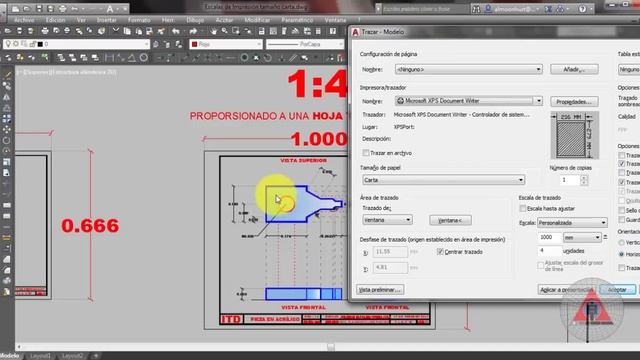Click the Aceptar button
The image size is (640, 360).
(x=617, y=290)
